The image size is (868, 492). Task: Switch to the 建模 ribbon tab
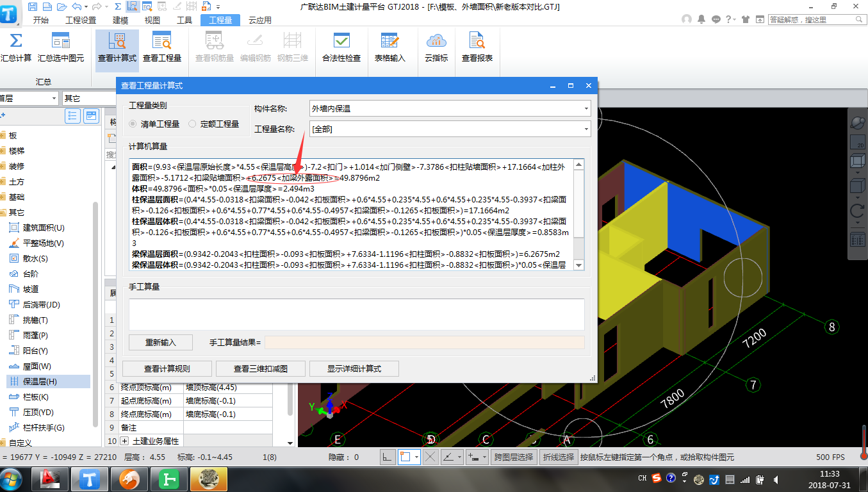[120, 20]
